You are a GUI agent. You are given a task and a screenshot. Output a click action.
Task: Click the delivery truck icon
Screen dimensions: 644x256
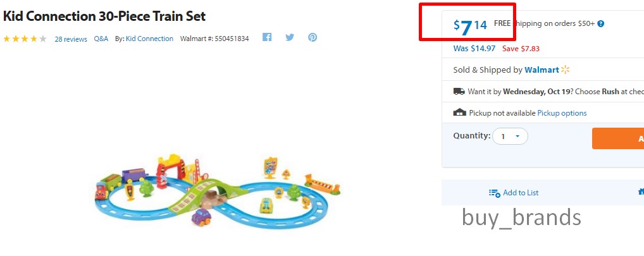459,92
